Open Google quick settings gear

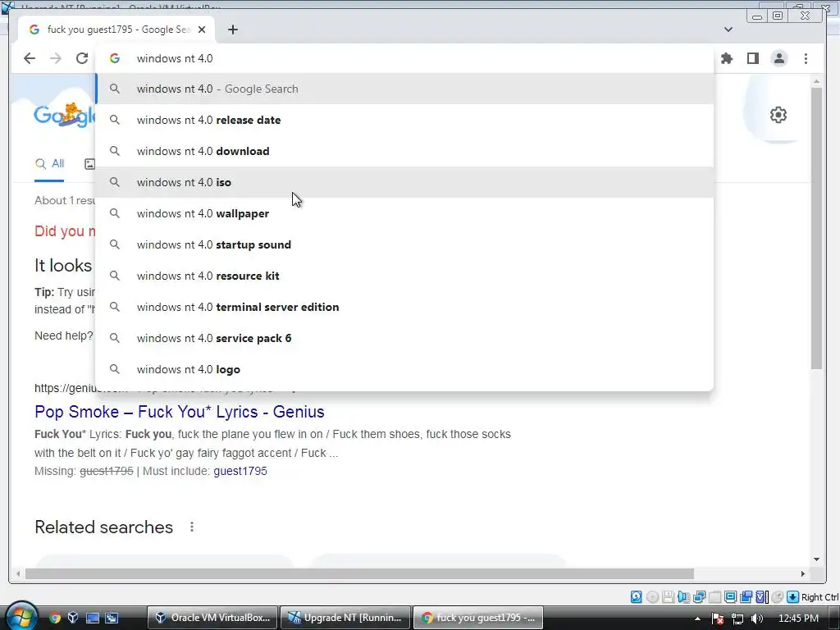tap(778, 115)
